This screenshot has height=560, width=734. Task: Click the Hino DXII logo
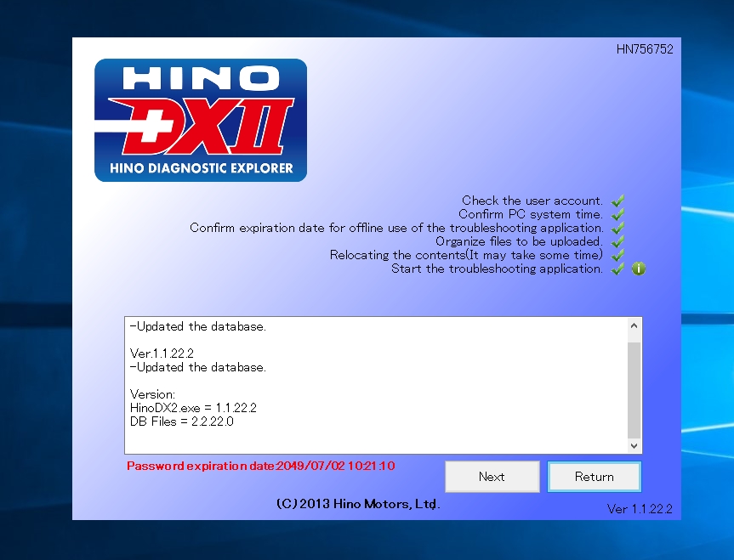pos(201,120)
